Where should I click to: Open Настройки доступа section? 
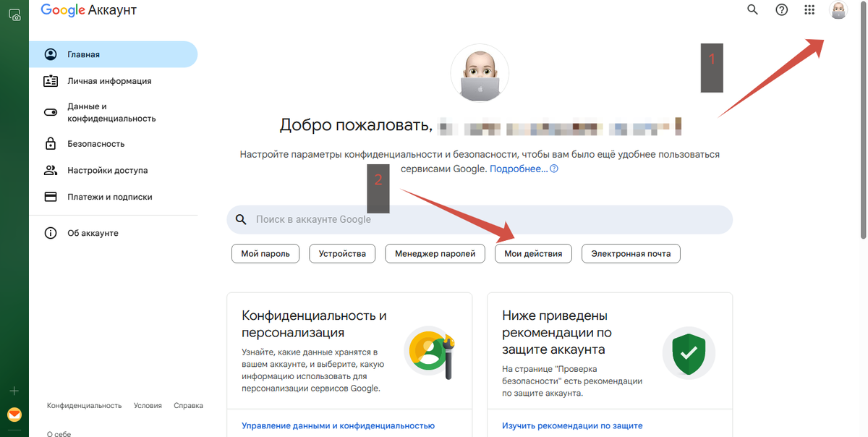click(114, 170)
